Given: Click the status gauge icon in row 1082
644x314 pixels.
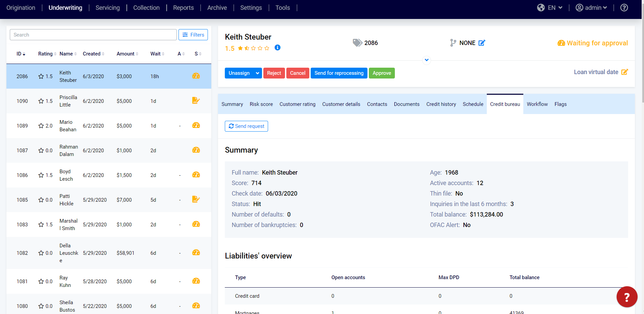Looking at the screenshot, I should [196, 252].
